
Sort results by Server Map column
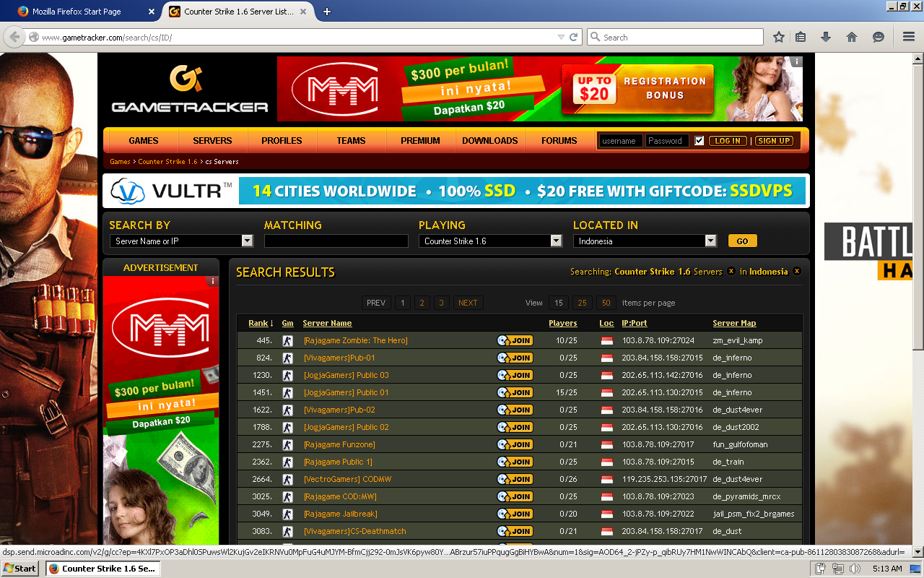(x=734, y=323)
